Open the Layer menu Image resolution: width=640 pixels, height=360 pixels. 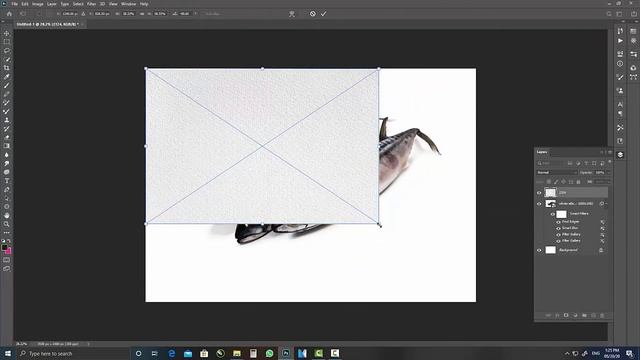51,4
